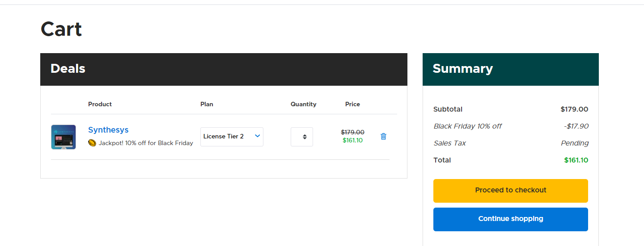644x246 pixels.
Task: Click the green Total amount in Summary
Action: pos(576,160)
